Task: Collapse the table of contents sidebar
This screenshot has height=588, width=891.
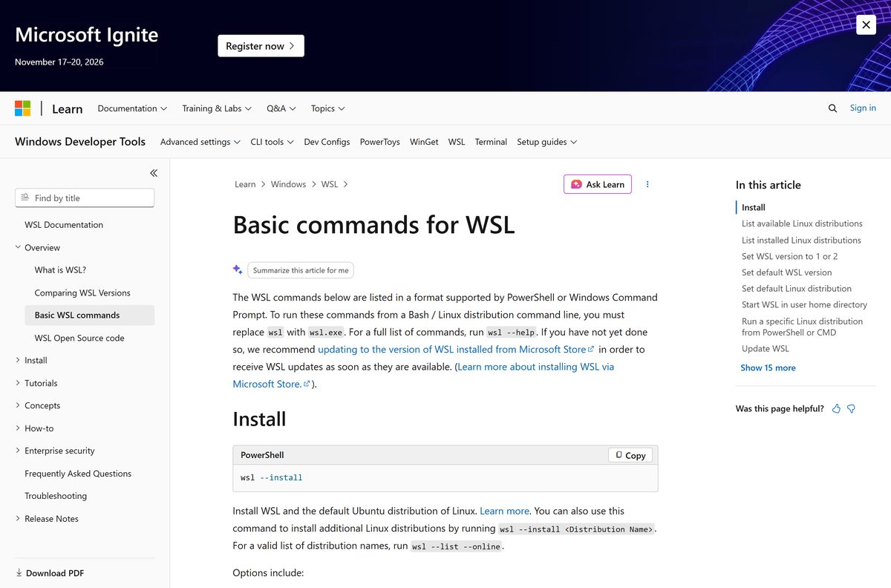Action: tap(154, 173)
